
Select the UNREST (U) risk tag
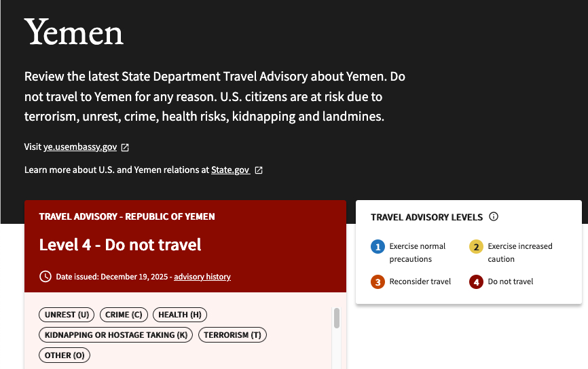click(67, 315)
